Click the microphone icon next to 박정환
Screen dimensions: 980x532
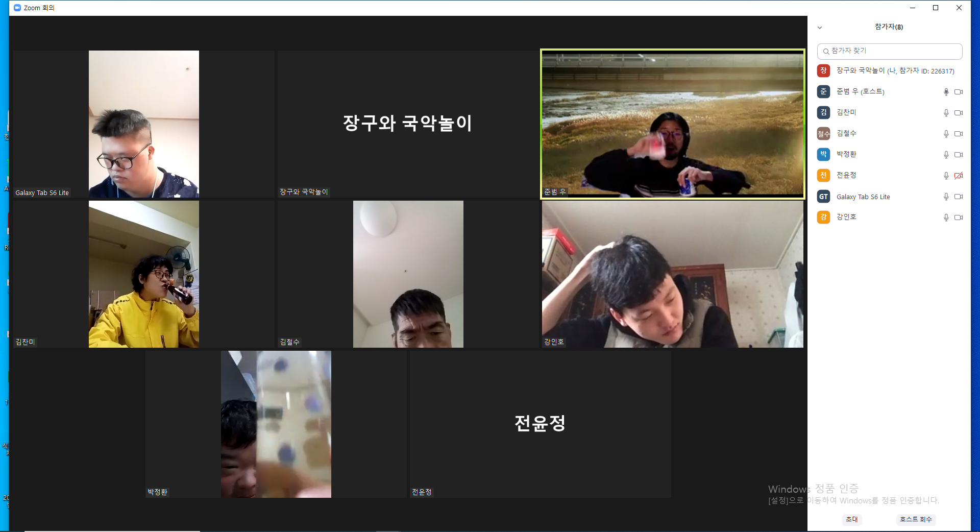(946, 155)
